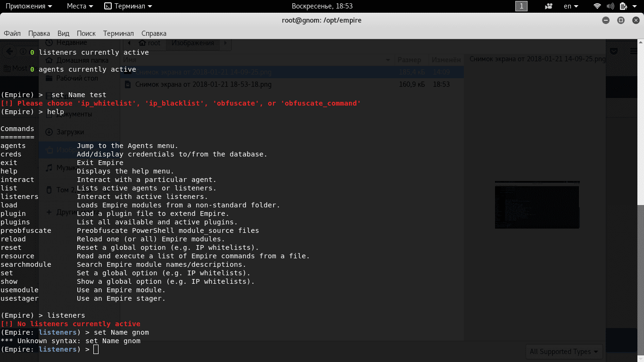Click '*** Unknown syntax: set Name gnom' line
Image resolution: width=644 pixels, height=362 pixels.
coord(70,341)
